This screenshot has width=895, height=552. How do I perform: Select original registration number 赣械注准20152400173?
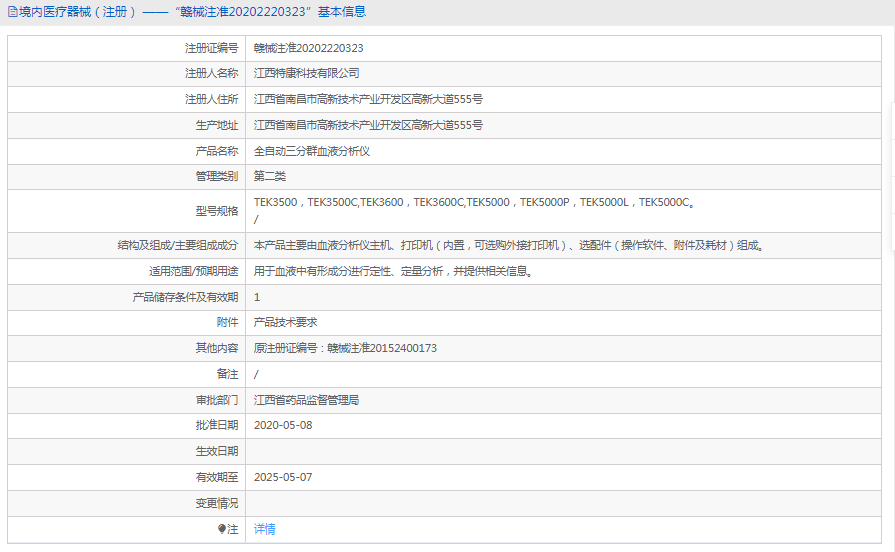point(382,348)
